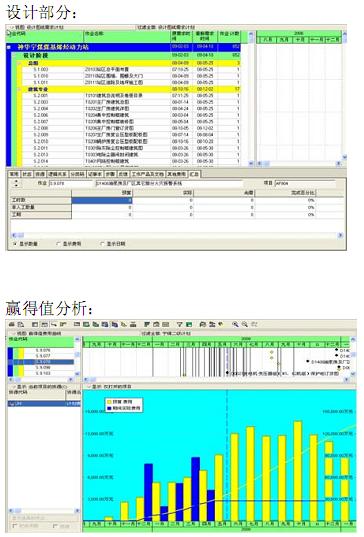This screenshot has width=364, height=537.
Task: Click the yellow 预算费用 legend swatch
Action: (109, 402)
